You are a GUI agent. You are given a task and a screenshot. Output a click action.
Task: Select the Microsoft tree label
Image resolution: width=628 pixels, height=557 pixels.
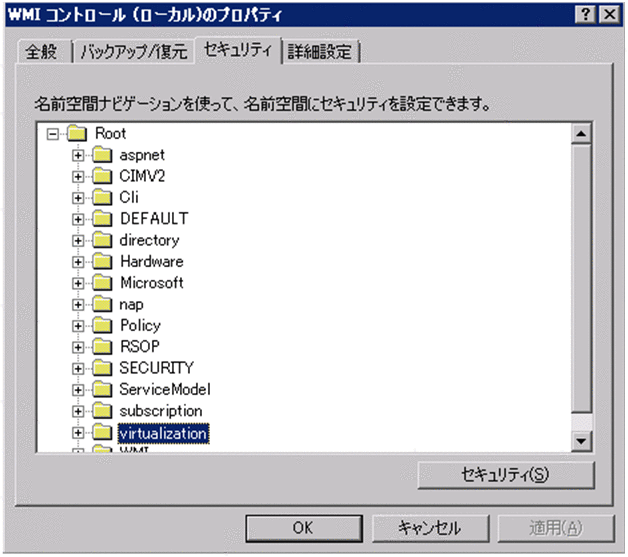152,283
